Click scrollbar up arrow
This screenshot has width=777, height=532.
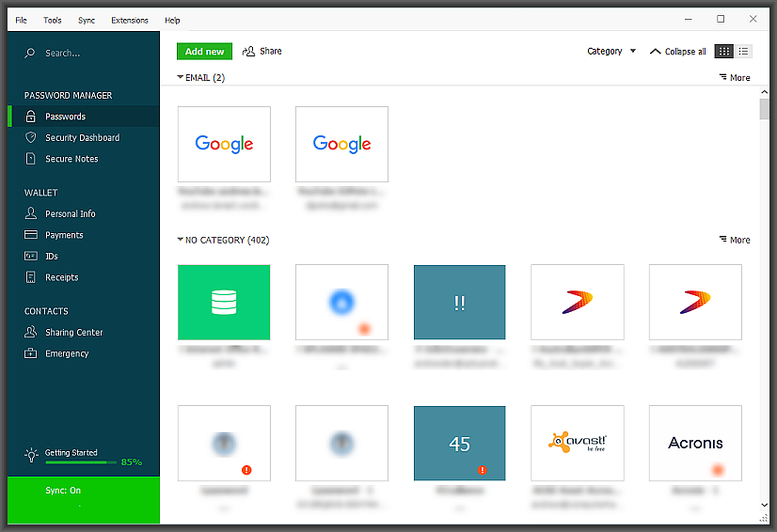tap(764, 92)
